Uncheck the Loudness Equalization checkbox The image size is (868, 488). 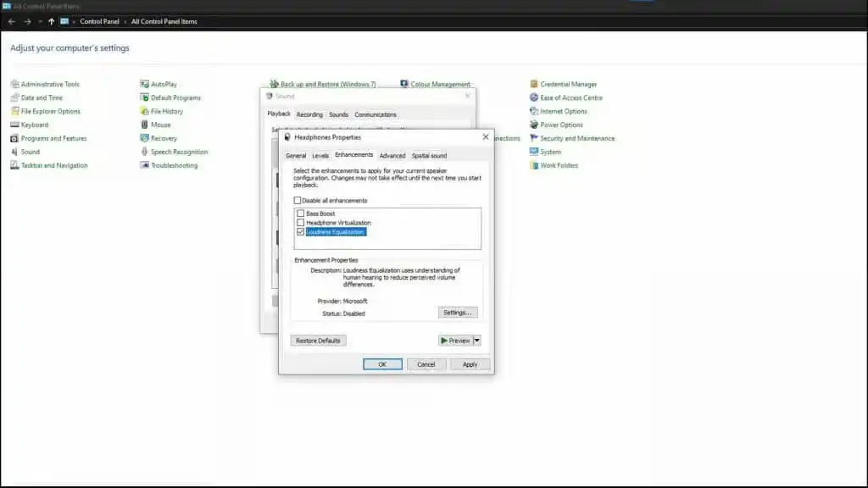[301, 232]
